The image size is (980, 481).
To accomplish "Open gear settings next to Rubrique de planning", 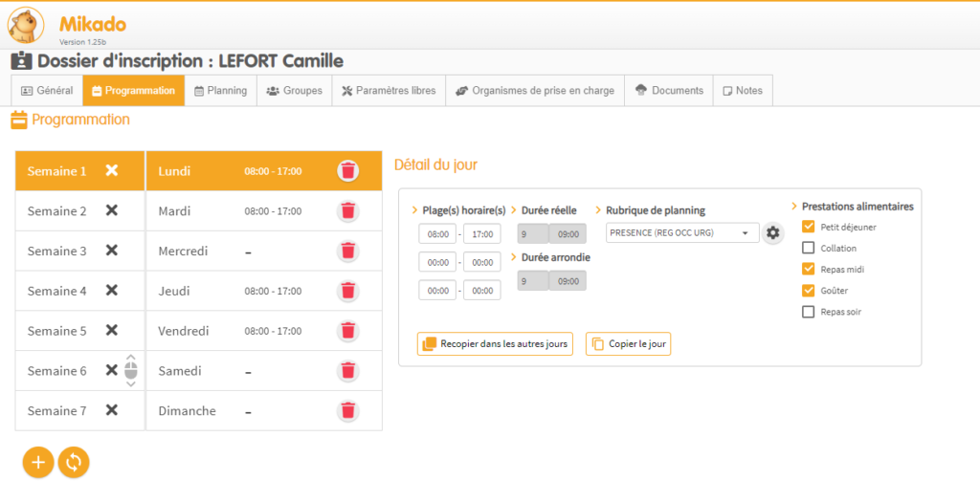I will (x=773, y=232).
